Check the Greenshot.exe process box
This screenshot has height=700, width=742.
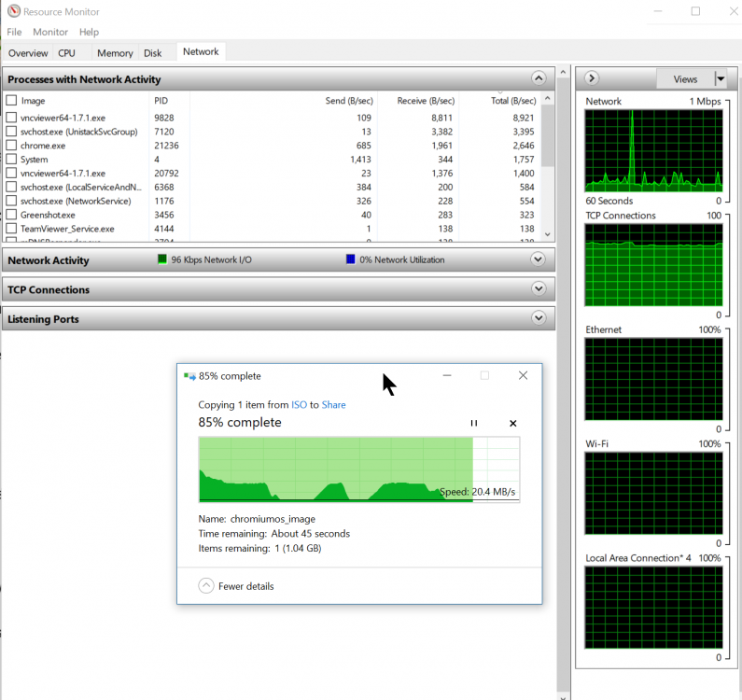11,215
